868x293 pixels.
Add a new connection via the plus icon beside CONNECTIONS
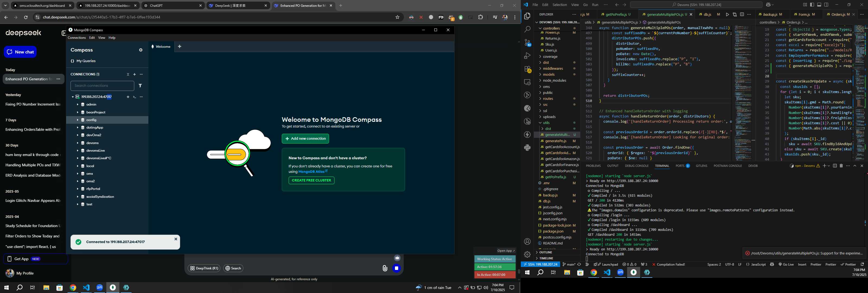point(135,75)
